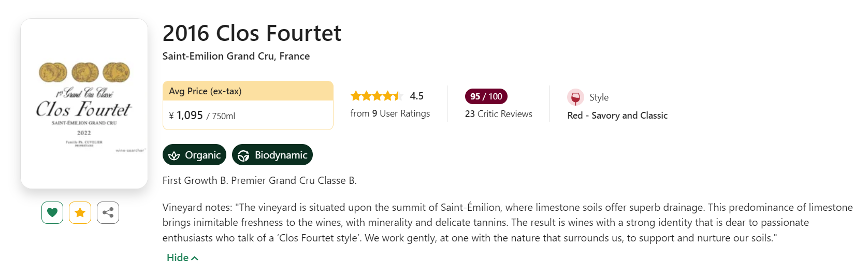Collapse the description with the Hide chevron
Image resolution: width=868 pixels, height=273 pixels.
pyautogui.click(x=195, y=258)
